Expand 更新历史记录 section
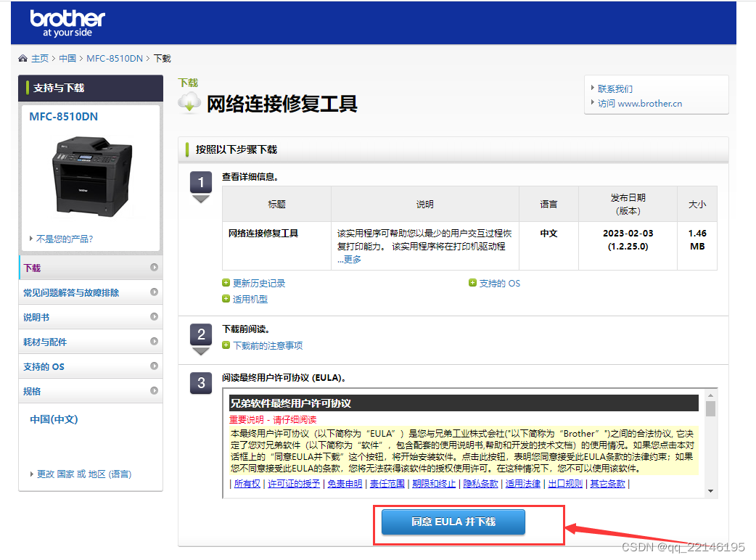The height and width of the screenshot is (560, 756). tap(259, 284)
